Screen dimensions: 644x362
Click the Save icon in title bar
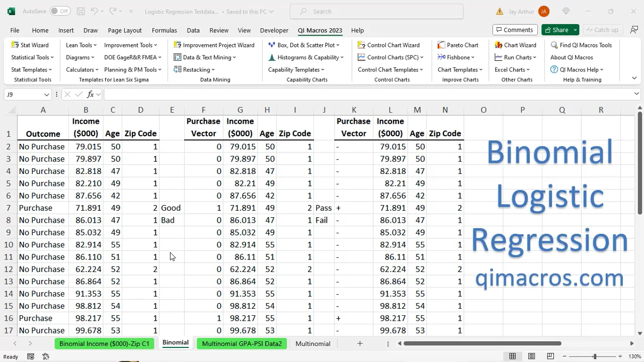(80, 11)
